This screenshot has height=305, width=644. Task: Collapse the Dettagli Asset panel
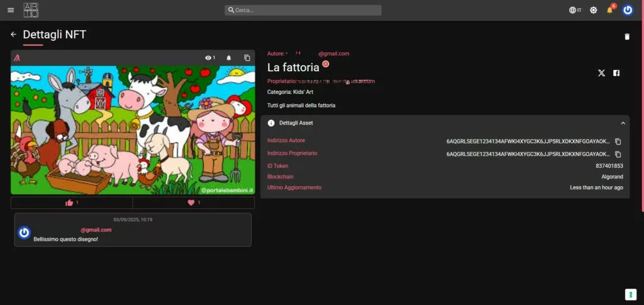point(623,123)
